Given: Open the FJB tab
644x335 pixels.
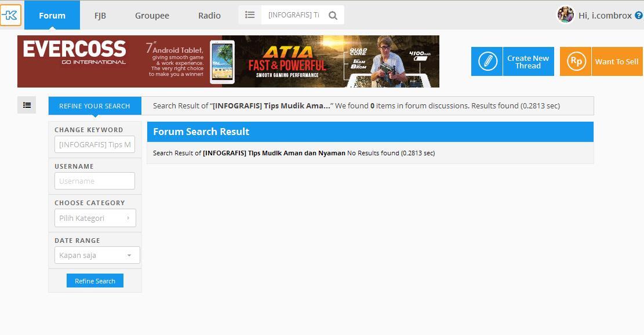Looking at the screenshot, I should (100, 16).
